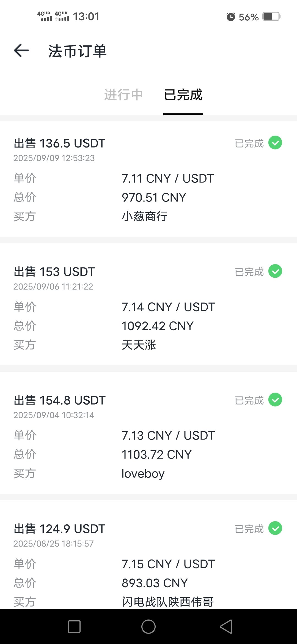Tap the back arrow icon
This screenshot has height=644, width=297.
[x=21, y=51]
